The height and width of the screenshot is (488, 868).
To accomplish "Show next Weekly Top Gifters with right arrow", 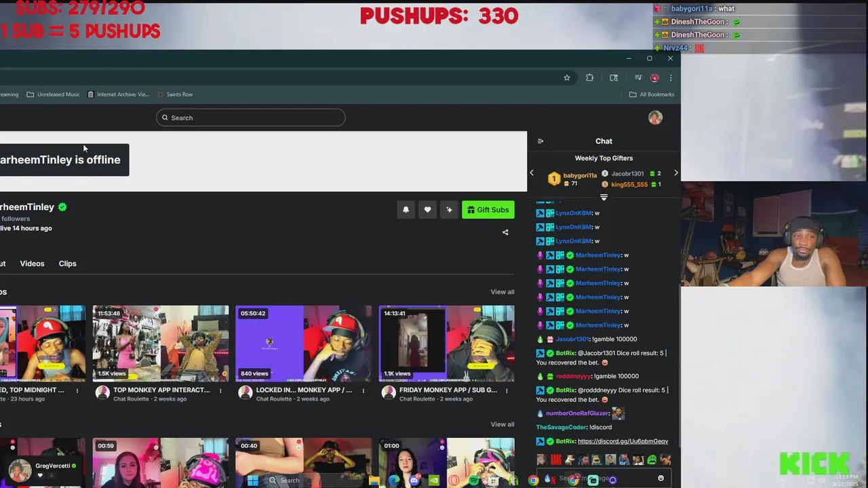I will tap(675, 174).
